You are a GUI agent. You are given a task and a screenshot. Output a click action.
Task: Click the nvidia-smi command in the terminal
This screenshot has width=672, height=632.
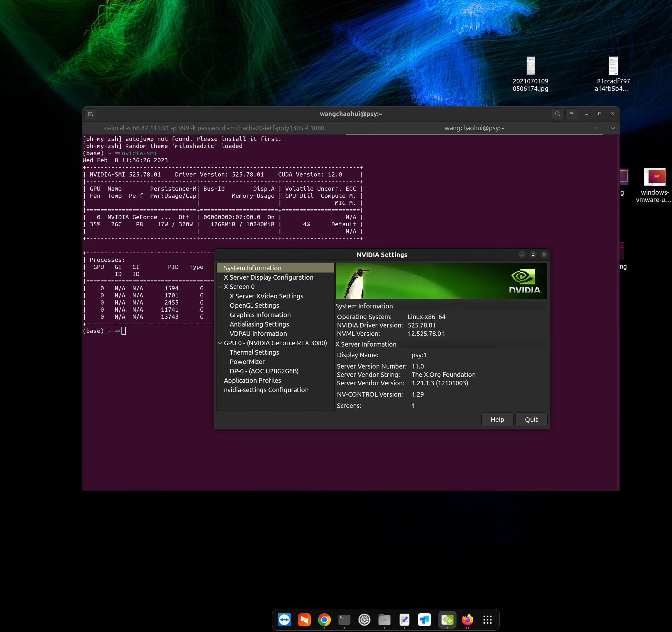coord(139,153)
